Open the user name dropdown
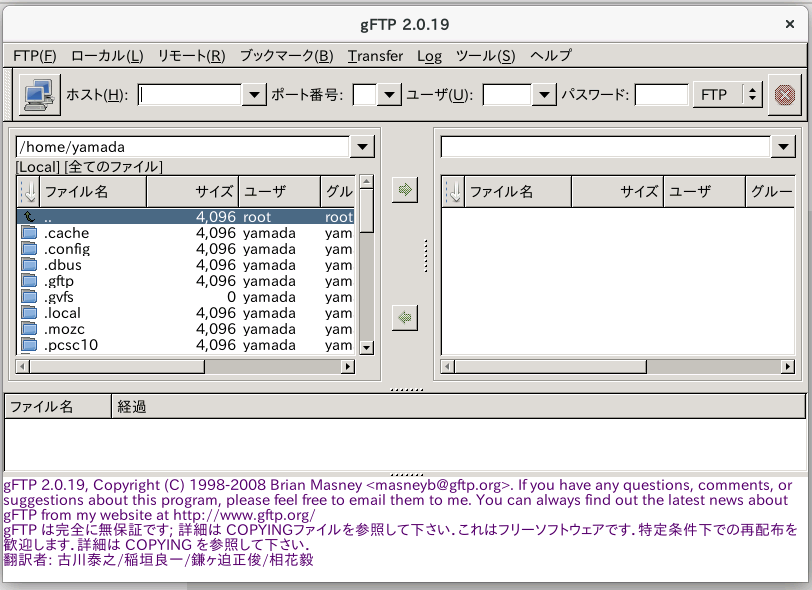The width and height of the screenshot is (812, 590). [544, 95]
